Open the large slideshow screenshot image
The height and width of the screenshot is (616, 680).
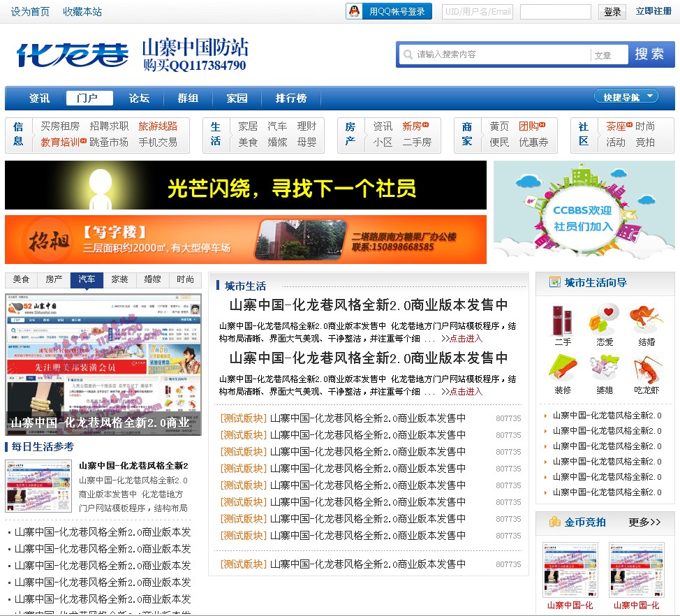coord(103,365)
